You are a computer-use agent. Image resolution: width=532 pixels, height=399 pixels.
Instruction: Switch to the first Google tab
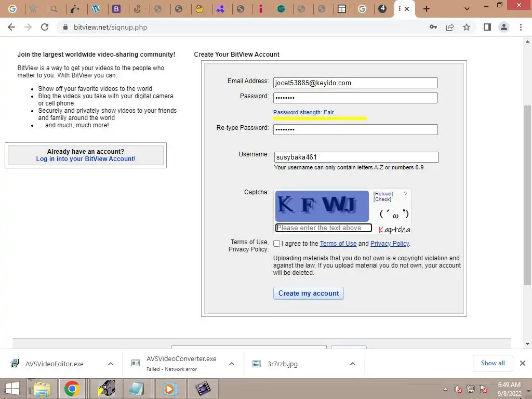coord(12,9)
